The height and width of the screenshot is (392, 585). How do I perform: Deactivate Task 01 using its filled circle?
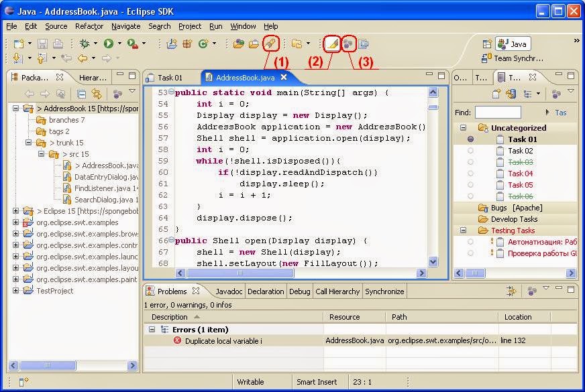(470, 139)
